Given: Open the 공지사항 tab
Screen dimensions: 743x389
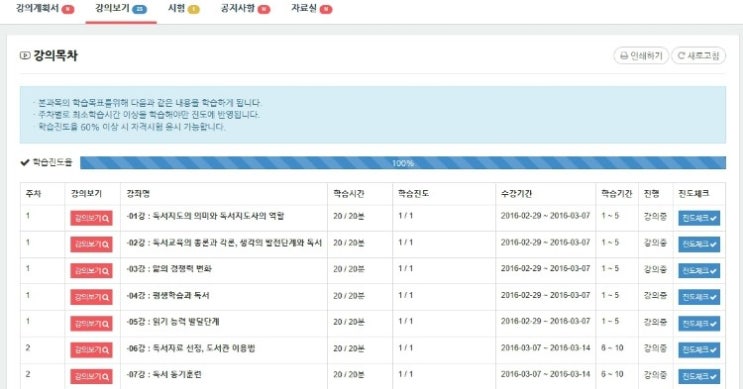Looking at the screenshot, I should pyautogui.click(x=245, y=9).
